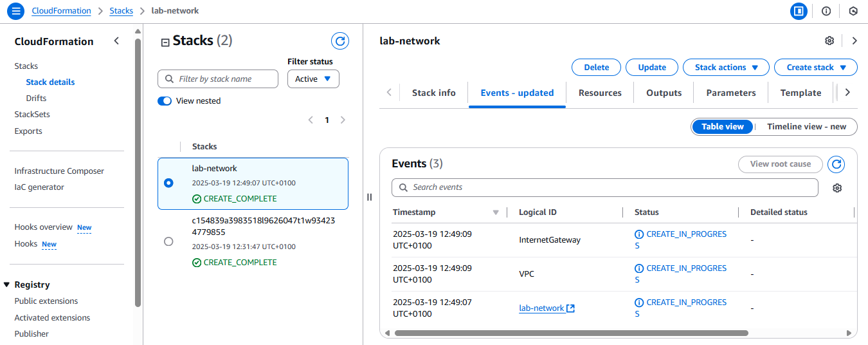Open StackSets in sidebar

point(32,115)
